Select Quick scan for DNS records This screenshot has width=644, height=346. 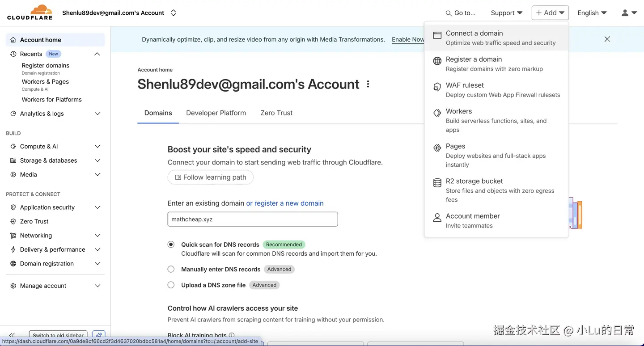pyautogui.click(x=171, y=245)
